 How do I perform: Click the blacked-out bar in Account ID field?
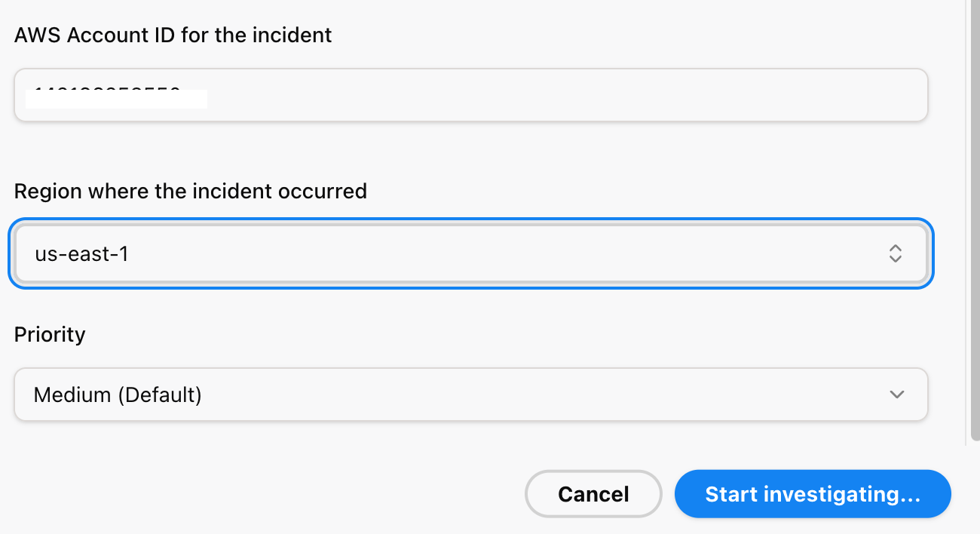pyautogui.click(x=117, y=100)
